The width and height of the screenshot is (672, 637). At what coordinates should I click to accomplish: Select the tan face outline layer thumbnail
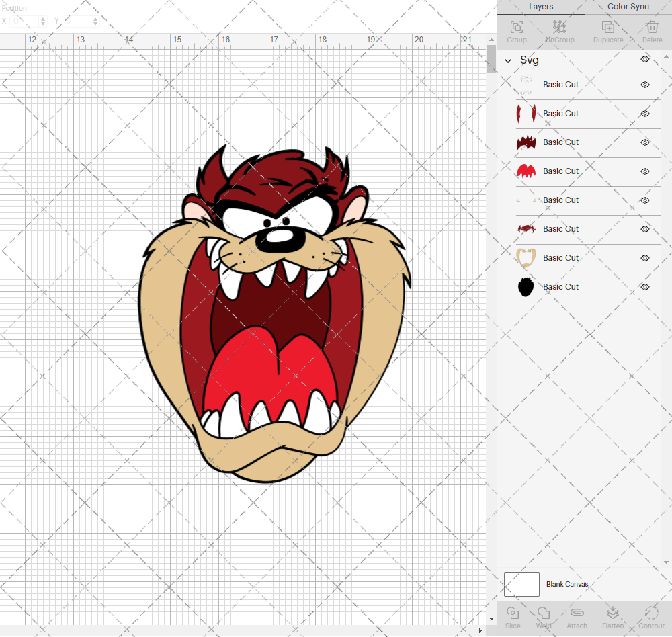click(526, 257)
